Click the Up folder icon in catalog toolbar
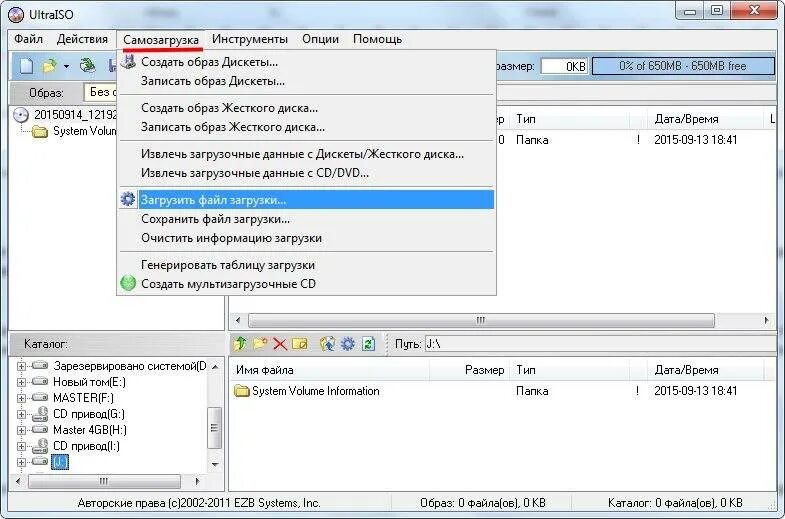785x519 pixels. click(x=240, y=343)
